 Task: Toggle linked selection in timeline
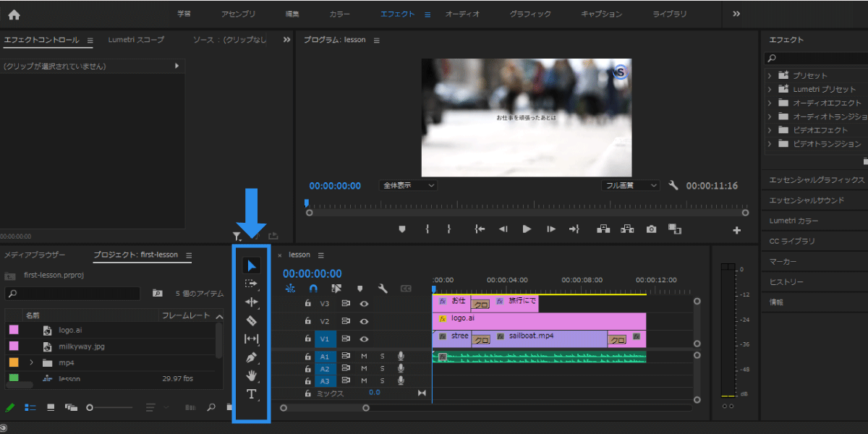tap(336, 289)
